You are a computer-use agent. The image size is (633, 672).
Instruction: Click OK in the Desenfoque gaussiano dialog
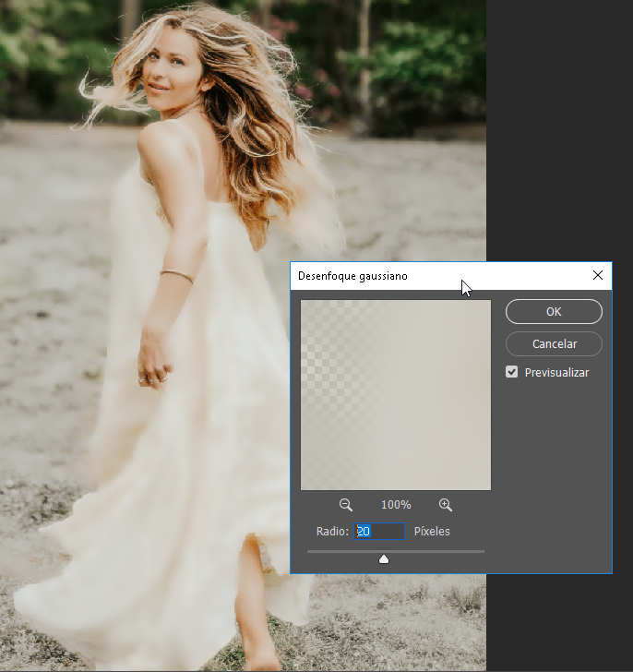coord(554,312)
